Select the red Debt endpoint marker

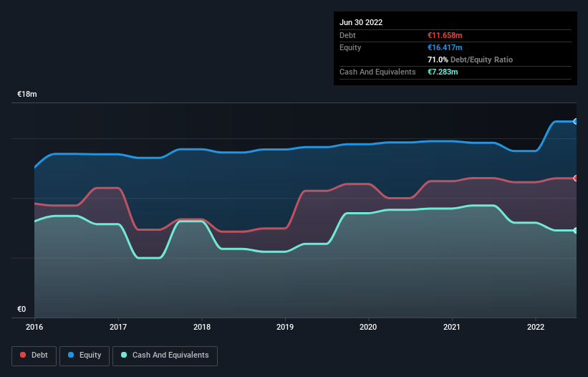pos(576,178)
